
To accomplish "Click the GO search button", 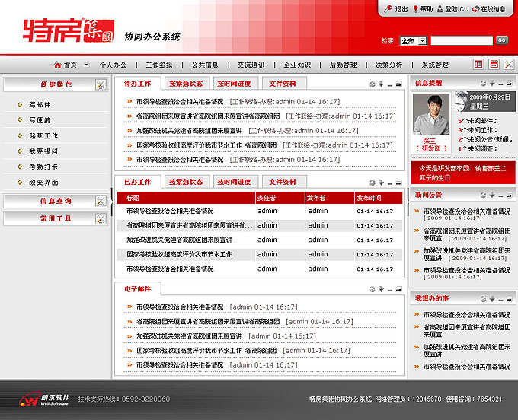I will tap(501, 40).
